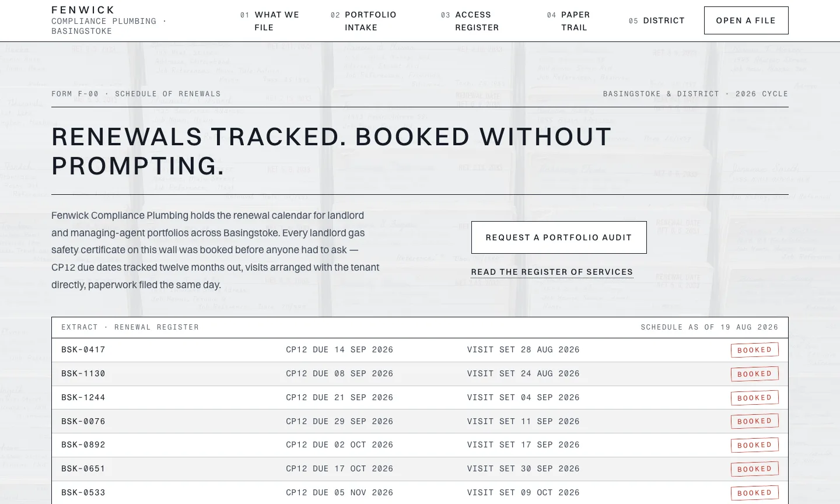The image size is (840, 504).
Task: Select row BSK-0417 reference
Action: [x=83, y=350]
